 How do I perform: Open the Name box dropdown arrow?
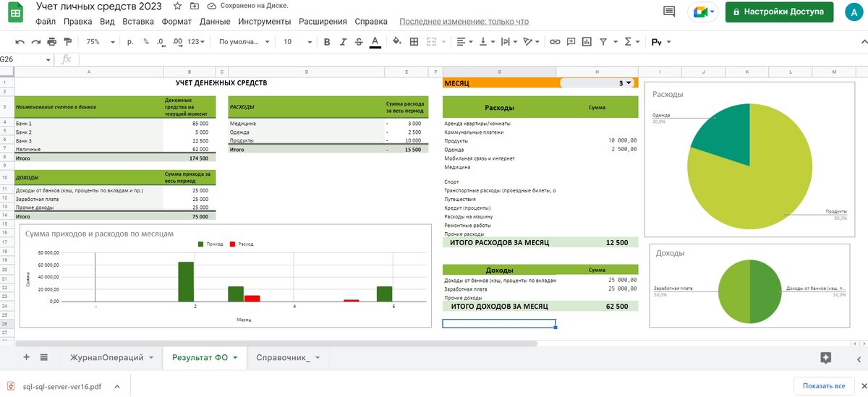(x=48, y=60)
